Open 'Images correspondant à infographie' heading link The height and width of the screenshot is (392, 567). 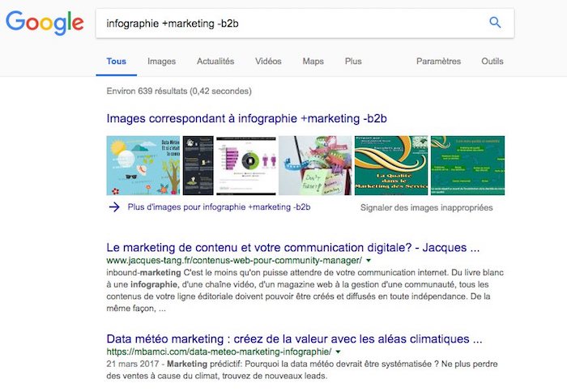[x=246, y=118]
